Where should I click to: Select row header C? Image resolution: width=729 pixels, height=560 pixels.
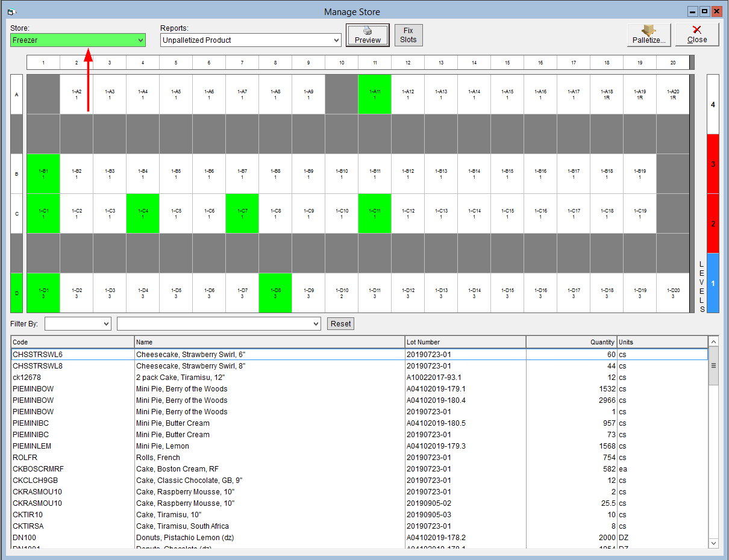(x=16, y=214)
